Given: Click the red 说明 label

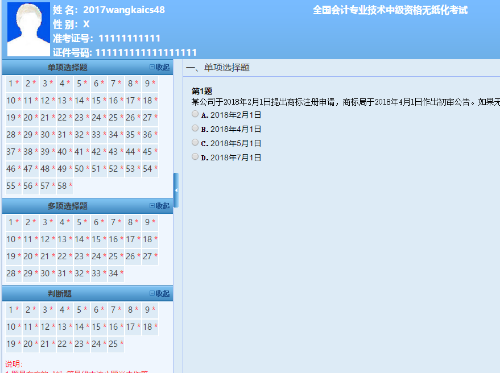Looking at the screenshot, I should point(14,364).
